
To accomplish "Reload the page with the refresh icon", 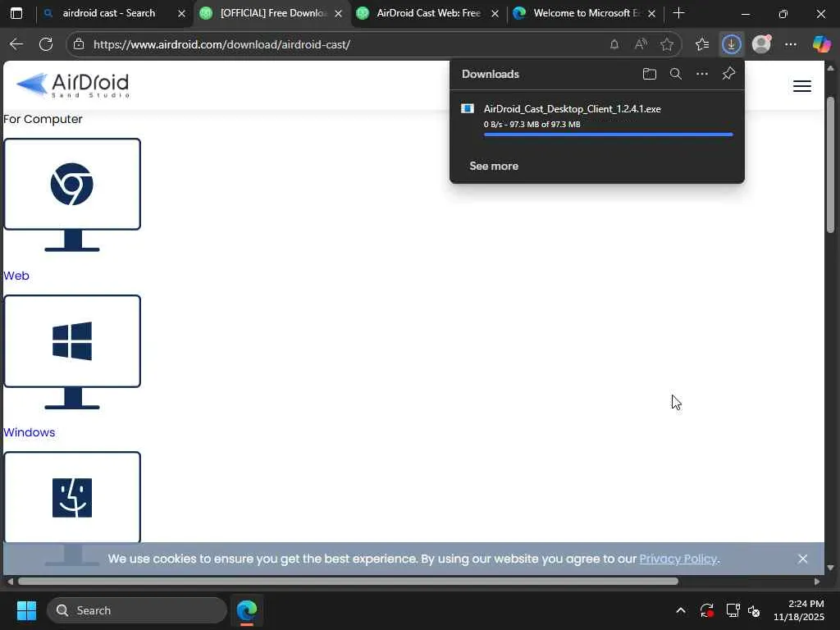I will click(46, 44).
